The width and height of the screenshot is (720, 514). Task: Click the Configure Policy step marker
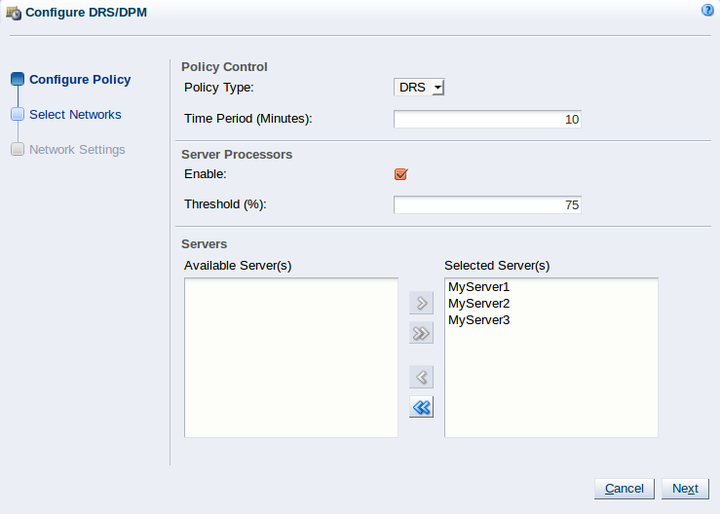coord(17,79)
